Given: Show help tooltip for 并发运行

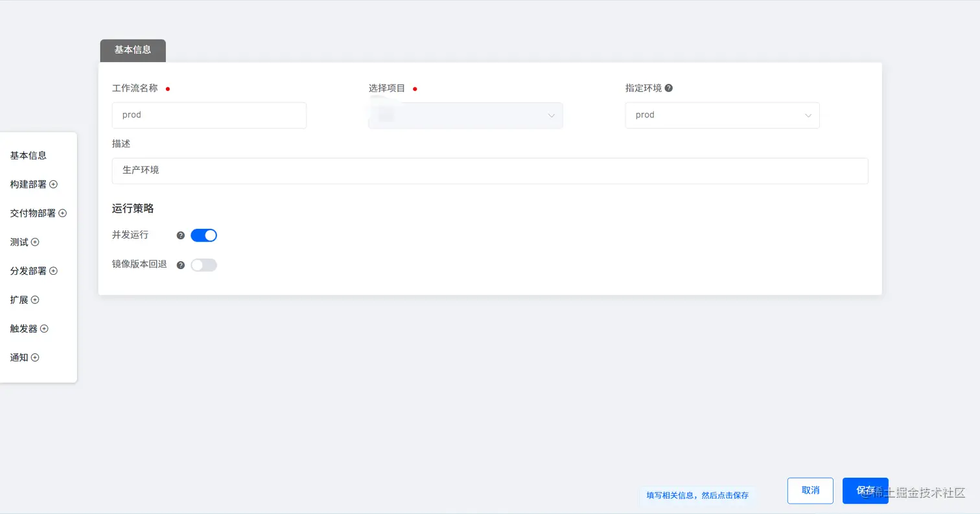Looking at the screenshot, I should 181,235.
